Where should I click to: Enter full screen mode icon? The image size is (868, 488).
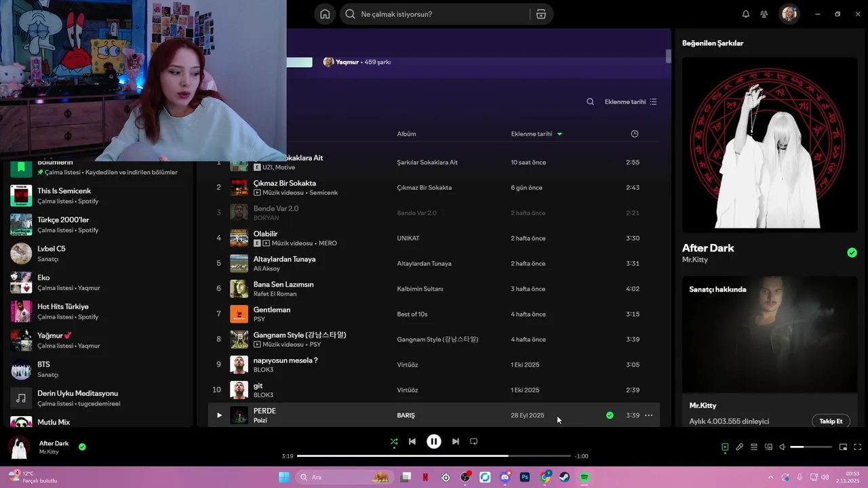pyautogui.click(x=857, y=447)
